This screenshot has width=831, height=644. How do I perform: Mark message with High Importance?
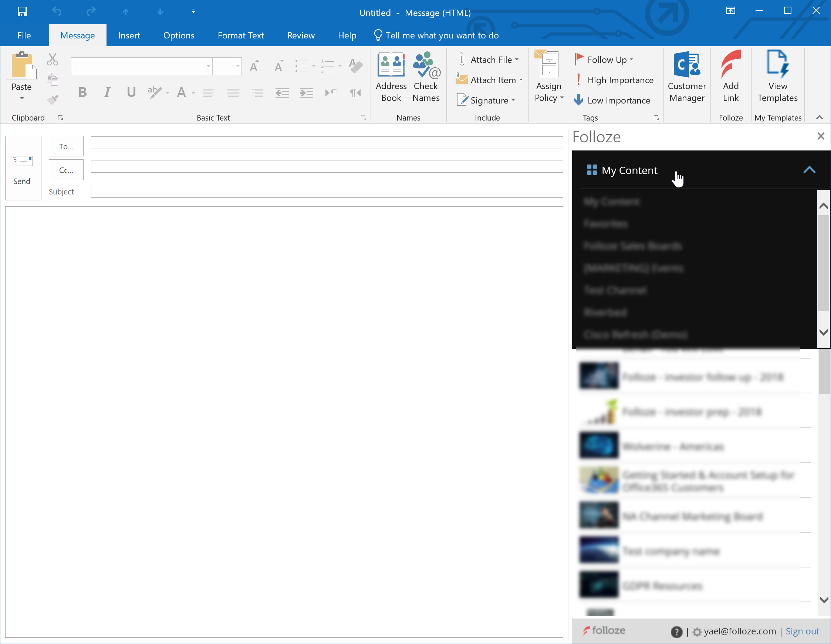tap(615, 80)
